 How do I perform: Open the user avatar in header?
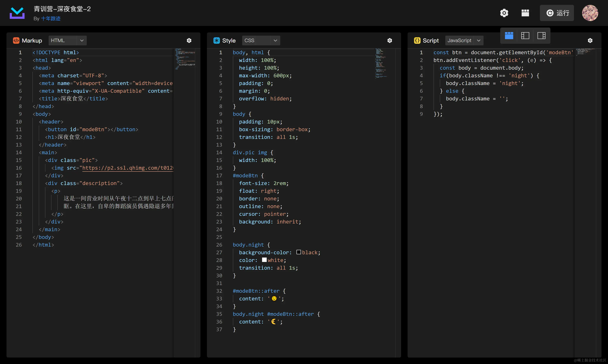tap(590, 13)
